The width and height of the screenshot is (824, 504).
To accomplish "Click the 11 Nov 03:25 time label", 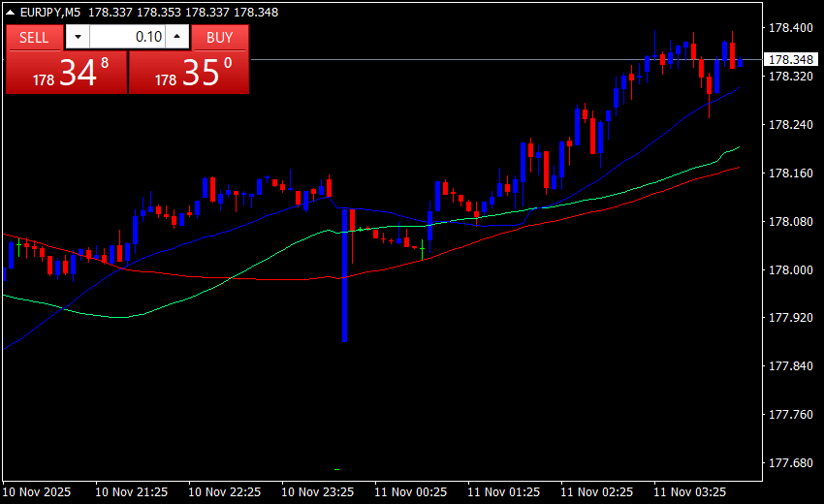I will (x=690, y=491).
